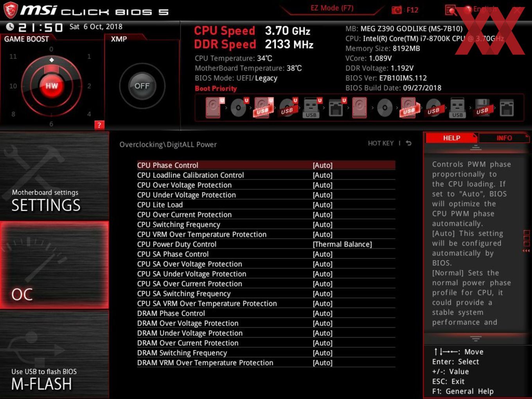Select DRAM Over Voltage Protection row
Viewport: 532px width, 399px height.
click(266, 323)
